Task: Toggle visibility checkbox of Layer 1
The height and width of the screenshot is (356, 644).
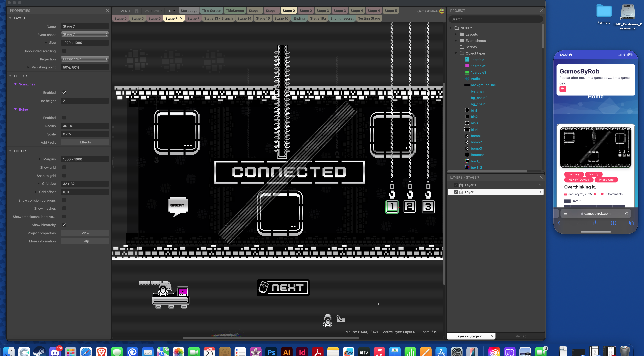Action: point(456,185)
